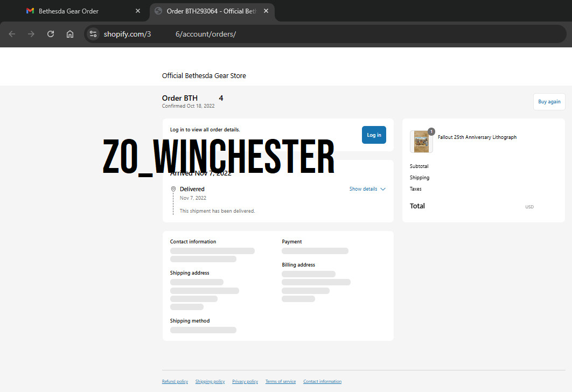The width and height of the screenshot is (572, 392).
Task: Select the Order BTH293064 tab
Action: click(x=212, y=11)
